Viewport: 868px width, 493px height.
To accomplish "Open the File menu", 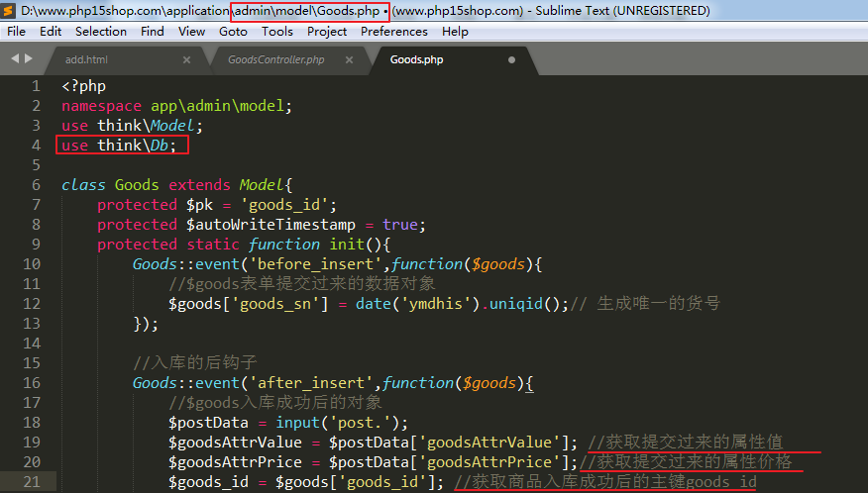I will point(16,32).
